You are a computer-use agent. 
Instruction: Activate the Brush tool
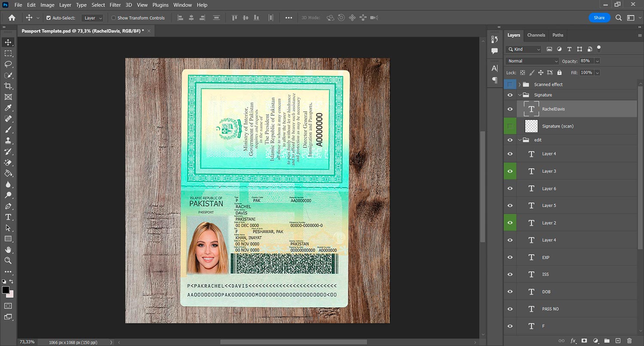click(8, 129)
